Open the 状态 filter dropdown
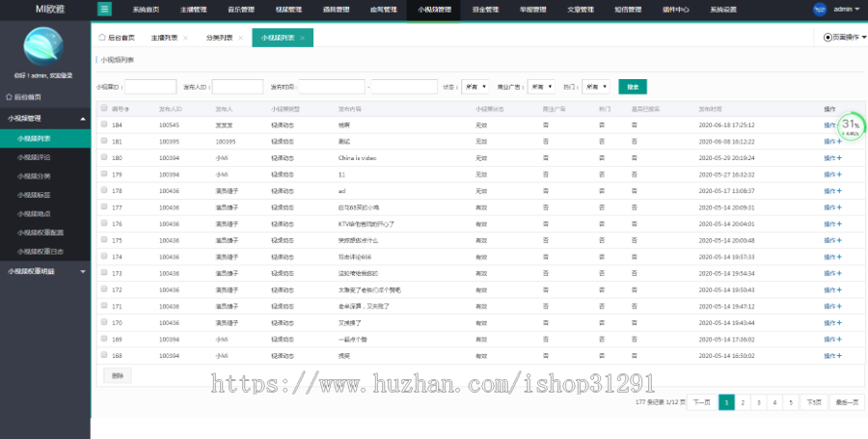 pyautogui.click(x=475, y=87)
